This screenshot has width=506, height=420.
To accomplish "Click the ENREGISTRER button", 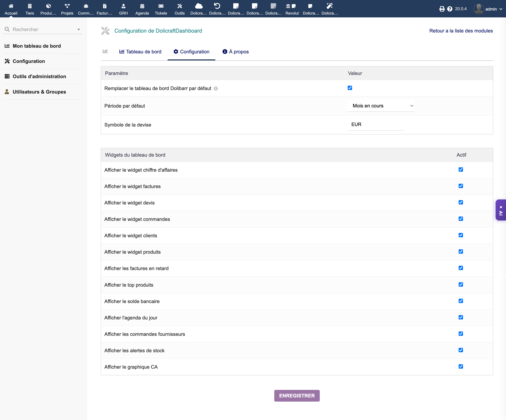I will [x=297, y=395].
